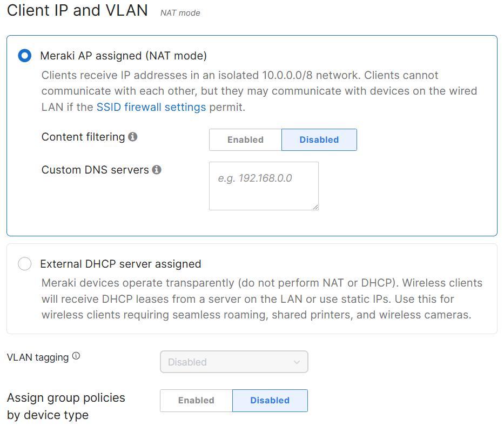Open the SSID firewall settings link
Viewport: 504px width, 425px height.
coord(151,107)
